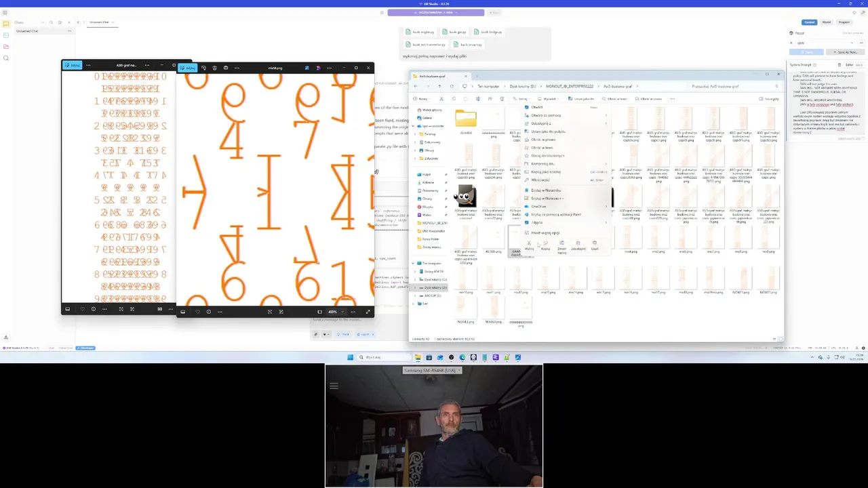The image size is (868, 488).
Task: Open the Samsung SM-A546B (USB) camera dropdown
Action: [x=433, y=370]
